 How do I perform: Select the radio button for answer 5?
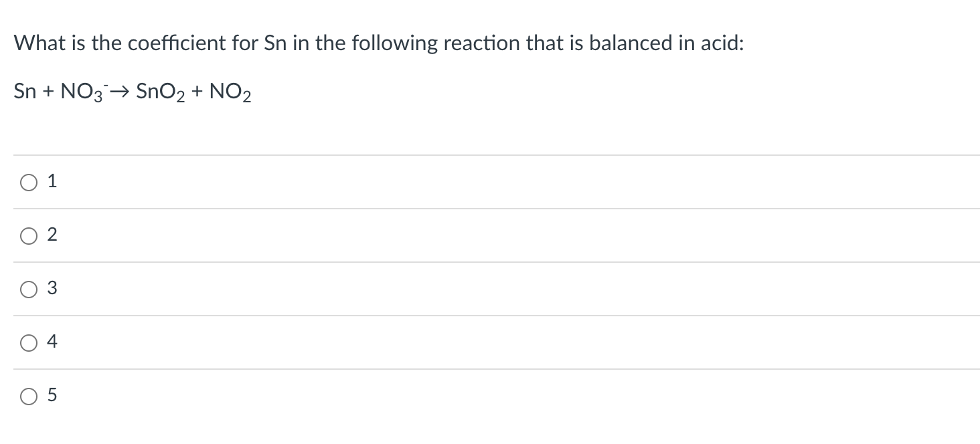click(x=27, y=396)
